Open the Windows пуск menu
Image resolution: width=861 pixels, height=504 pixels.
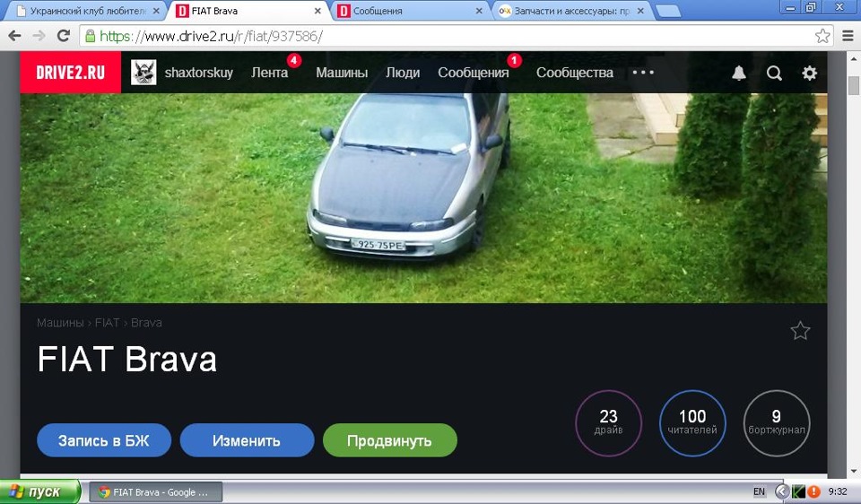[x=40, y=491]
